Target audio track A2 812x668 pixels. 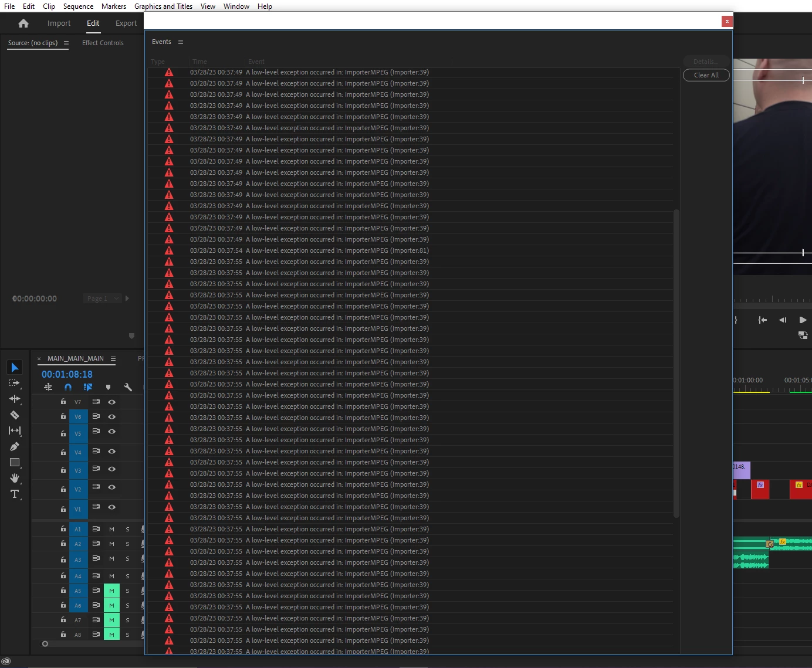pyautogui.click(x=78, y=544)
